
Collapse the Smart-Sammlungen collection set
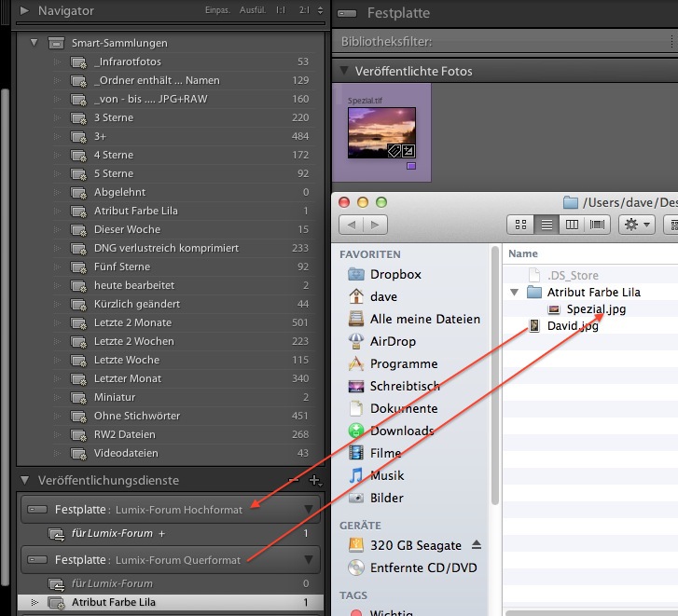[34, 43]
